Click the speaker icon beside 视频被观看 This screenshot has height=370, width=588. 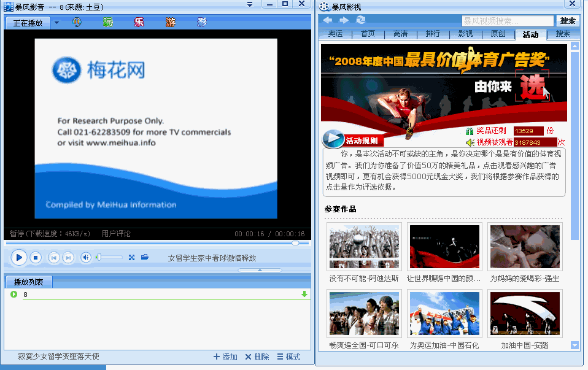coord(470,142)
